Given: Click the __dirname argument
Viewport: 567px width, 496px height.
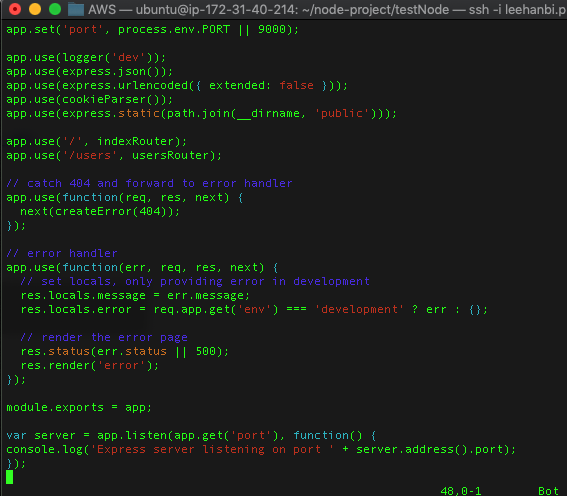Looking at the screenshot, I should pos(268,114).
